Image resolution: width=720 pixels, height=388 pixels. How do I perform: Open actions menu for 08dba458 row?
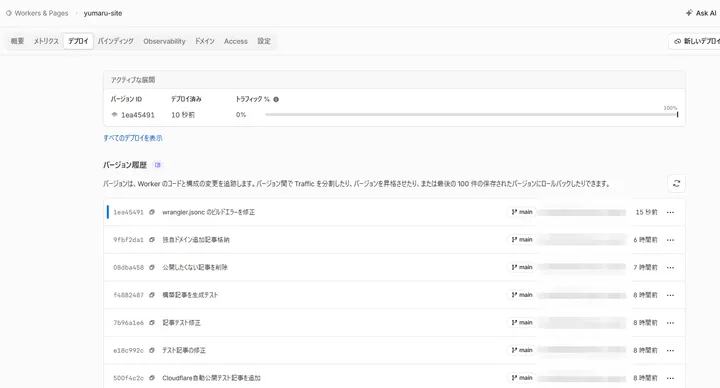coord(670,267)
